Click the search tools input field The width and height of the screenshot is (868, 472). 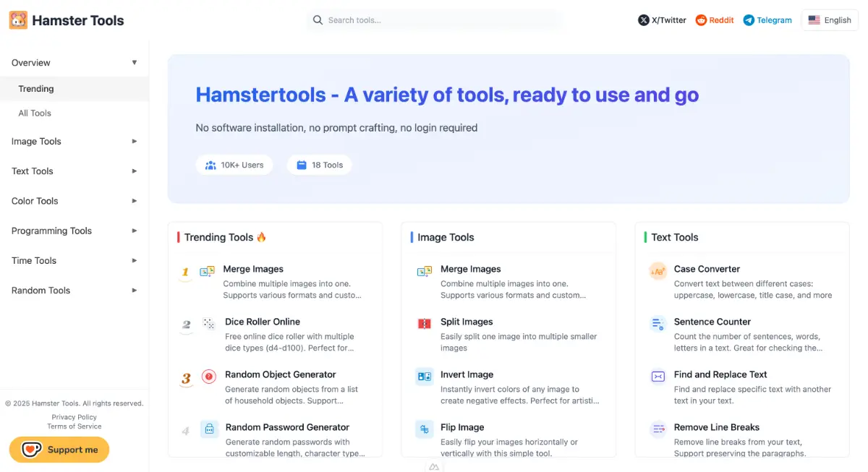433,20
